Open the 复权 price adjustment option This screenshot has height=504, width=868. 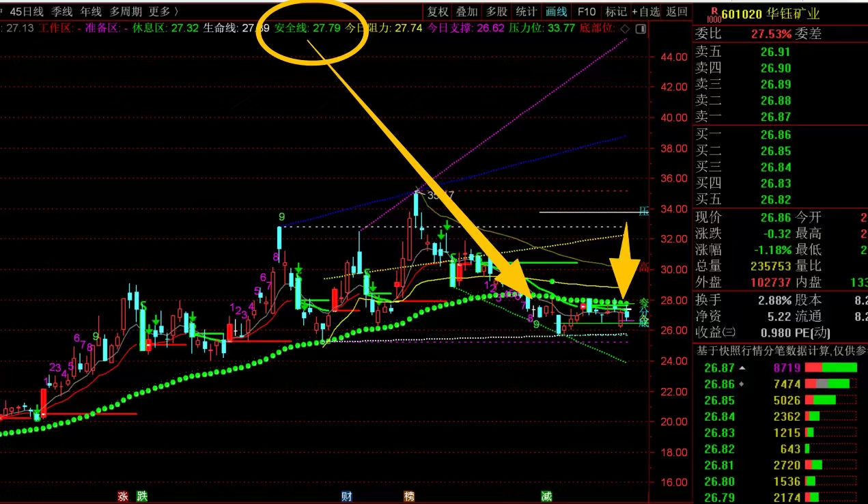coord(438,12)
